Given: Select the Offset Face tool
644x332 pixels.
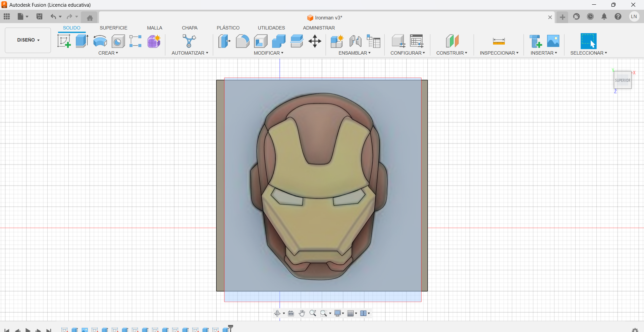Looking at the screenshot, I should tap(297, 41).
